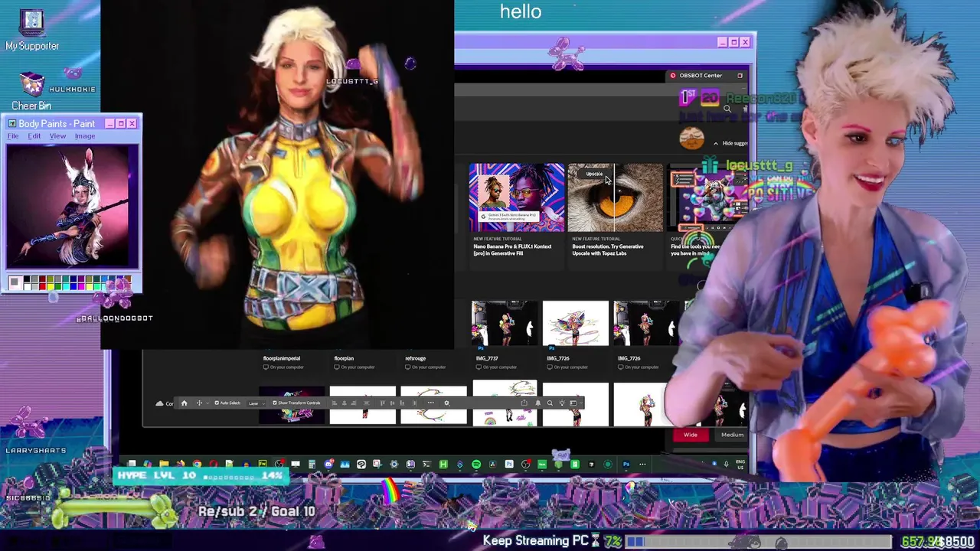Open the Terminal icon on taskbar

click(426, 464)
